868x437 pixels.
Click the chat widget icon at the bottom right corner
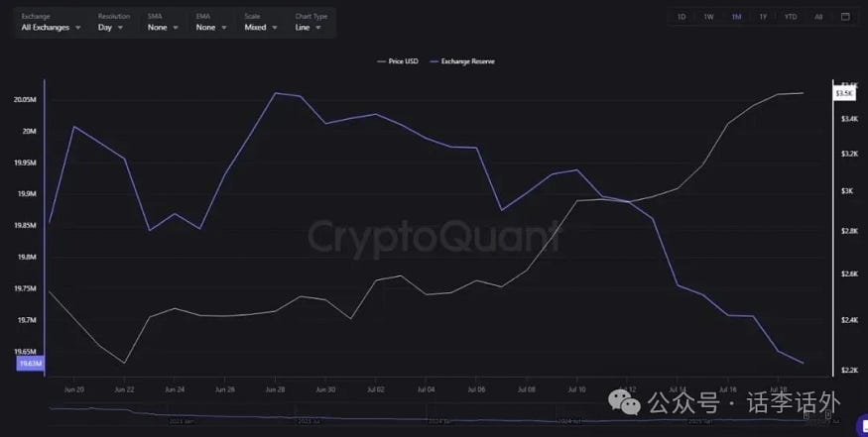coord(862,426)
